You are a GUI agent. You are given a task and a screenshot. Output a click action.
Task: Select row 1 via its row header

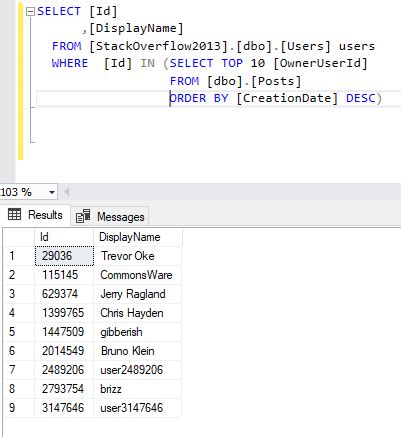[19, 256]
